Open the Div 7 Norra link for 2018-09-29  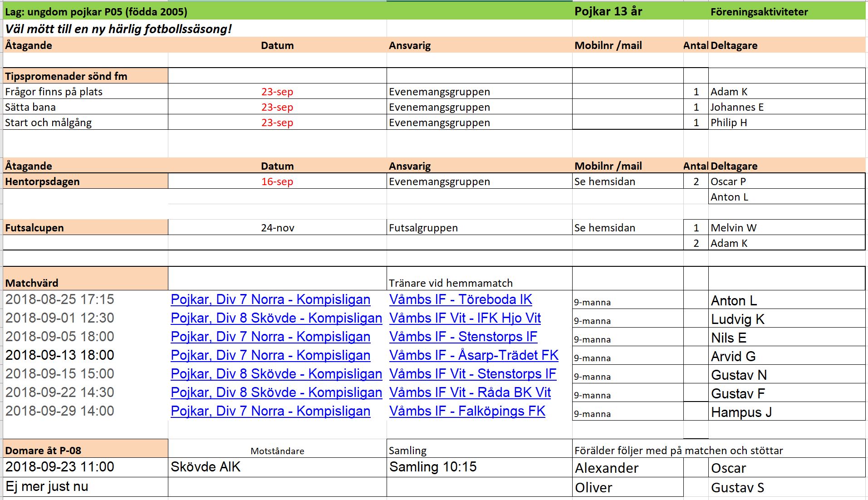(270, 411)
